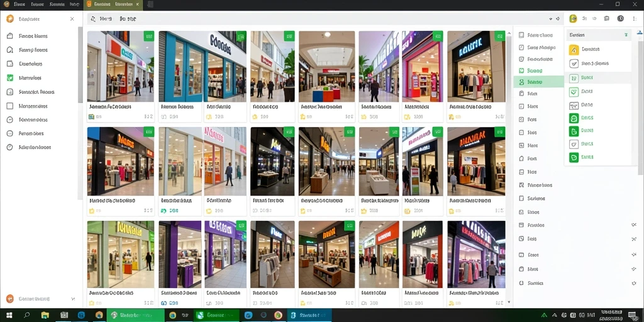Click the blue user icon above far-right scrollbar

pos(640,32)
